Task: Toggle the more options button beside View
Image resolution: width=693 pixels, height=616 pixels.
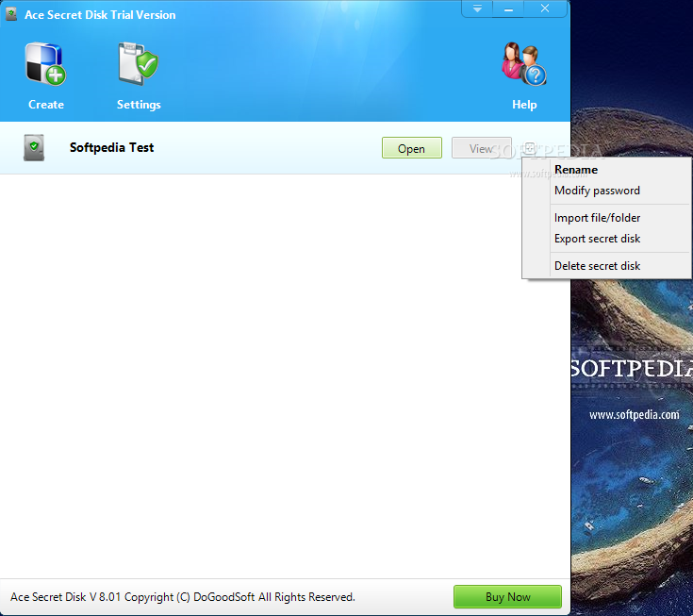Action: [x=530, y=148]
